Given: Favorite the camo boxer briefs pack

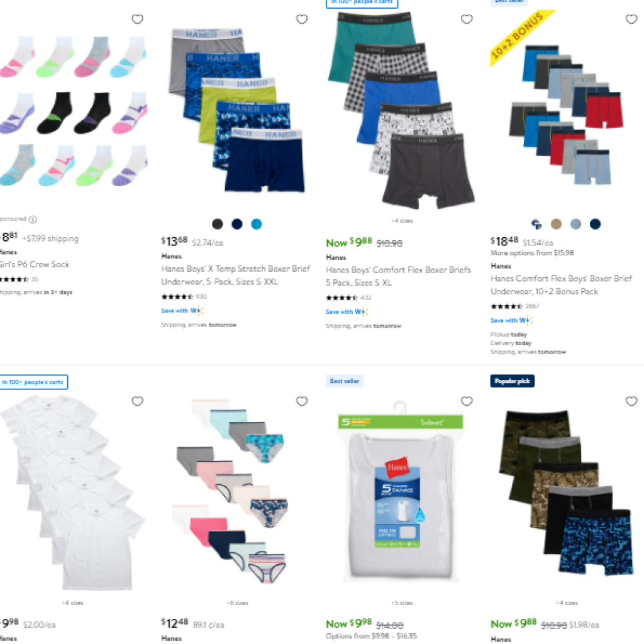Looking at the screenshot, I should click(x=631, y=401).
